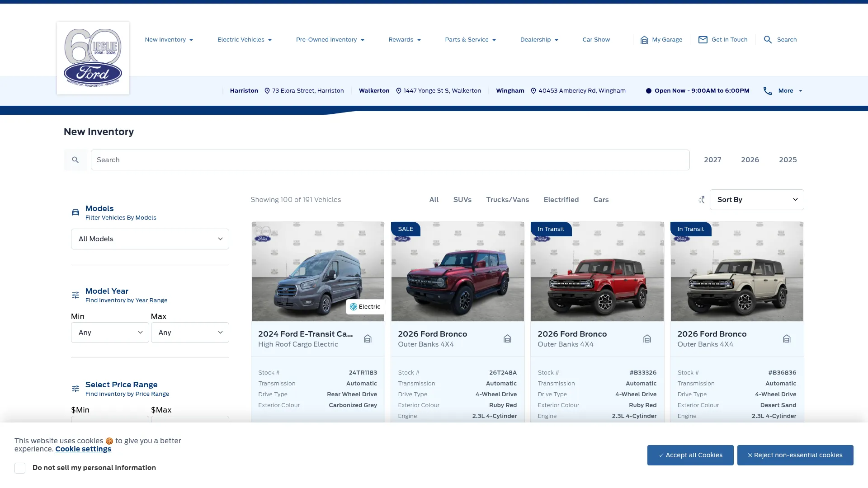Click the 1447 Yonge St S, Walkerton address
This screenshot has height=488, width=868.
(442, 91)
